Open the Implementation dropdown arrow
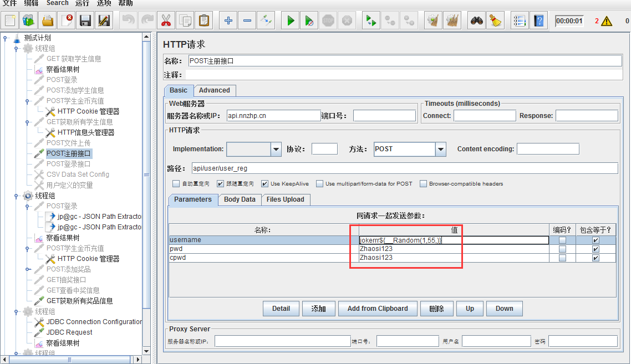Image resolution: width=631 pixels, height=364 pixels. (x=276, y=149)
